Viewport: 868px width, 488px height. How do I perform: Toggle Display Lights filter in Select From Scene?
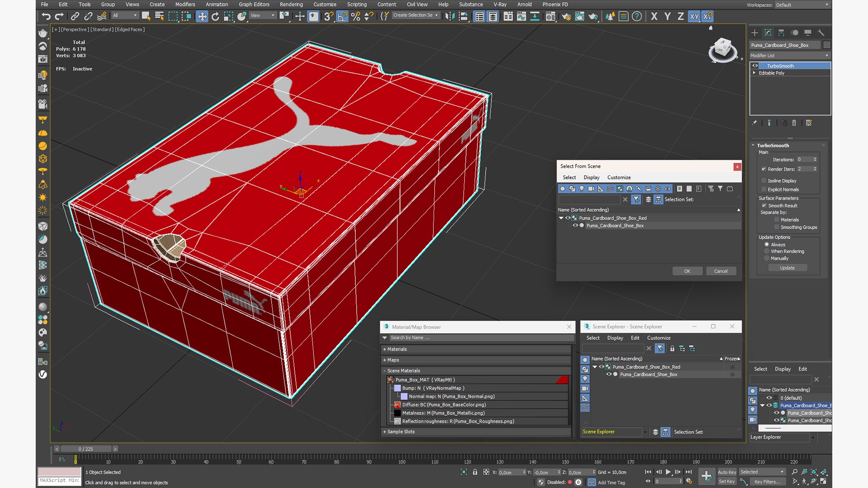581,188
